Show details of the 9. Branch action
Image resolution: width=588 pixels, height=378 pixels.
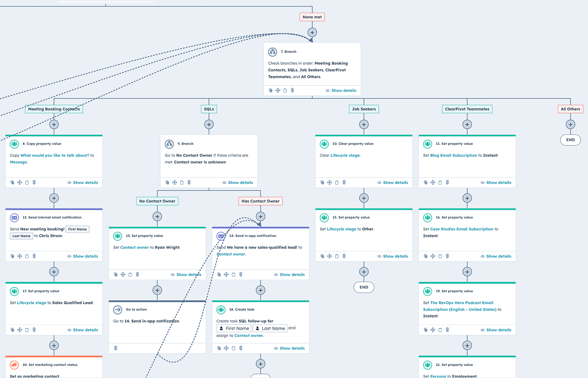click(x=238, y=183)
